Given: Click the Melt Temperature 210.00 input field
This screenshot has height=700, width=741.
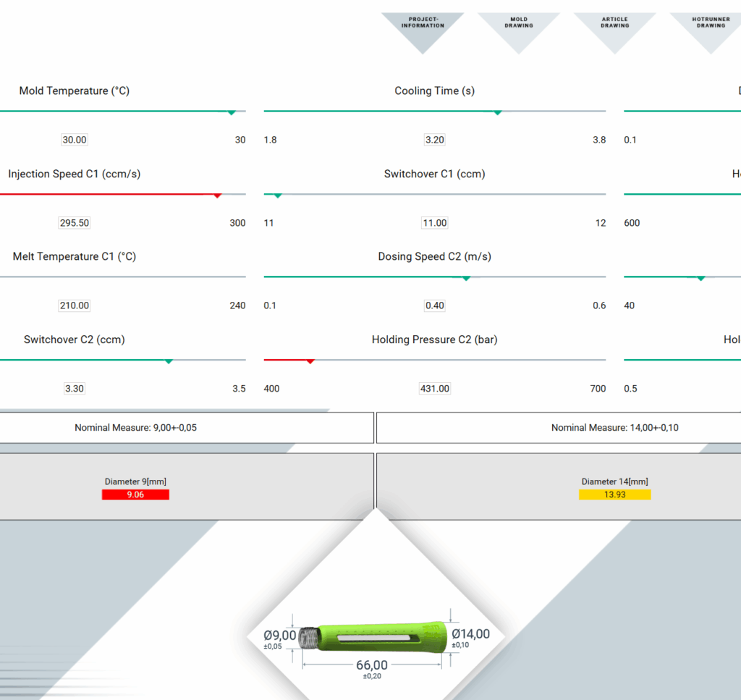Looking at the screenshot, I should pyautogui.click(x=75, y=305).
